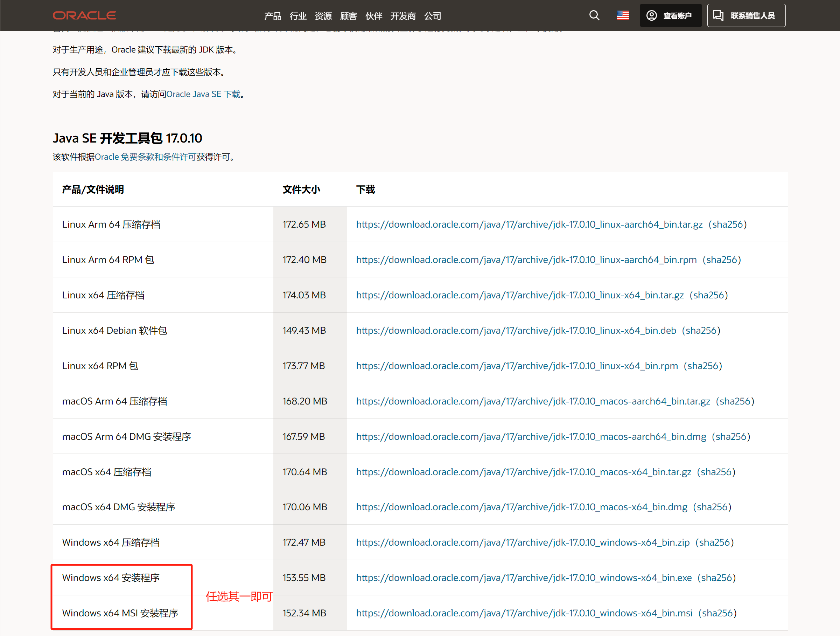The width and height of the screenshot is (840, 636).
Task: Open sha256 for Linux Arm 64 tar.gz
Action: click(727, 224)
